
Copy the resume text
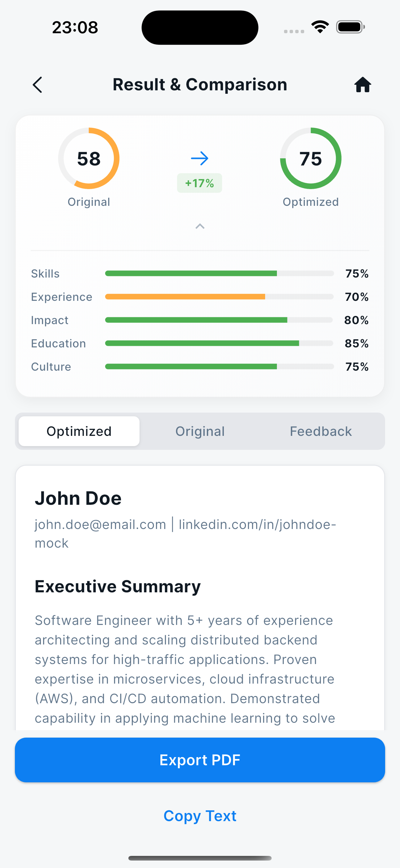pyautogui.click(x=200, y=816)
